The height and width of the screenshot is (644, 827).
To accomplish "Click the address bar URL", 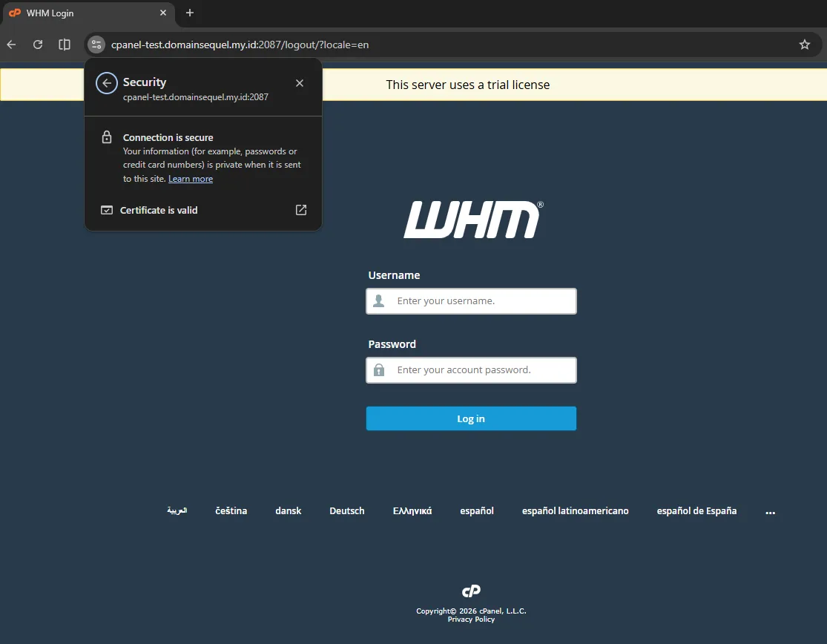I will point(240,45).
